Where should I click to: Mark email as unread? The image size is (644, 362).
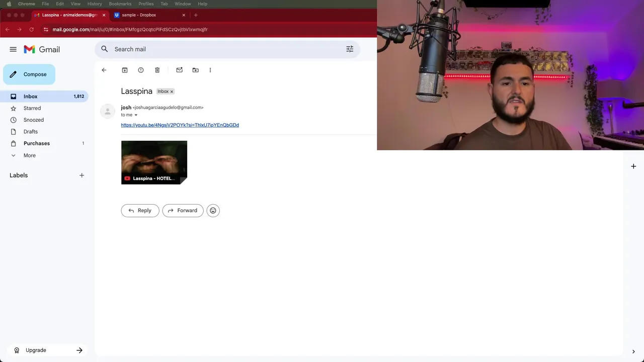[179, 70]
